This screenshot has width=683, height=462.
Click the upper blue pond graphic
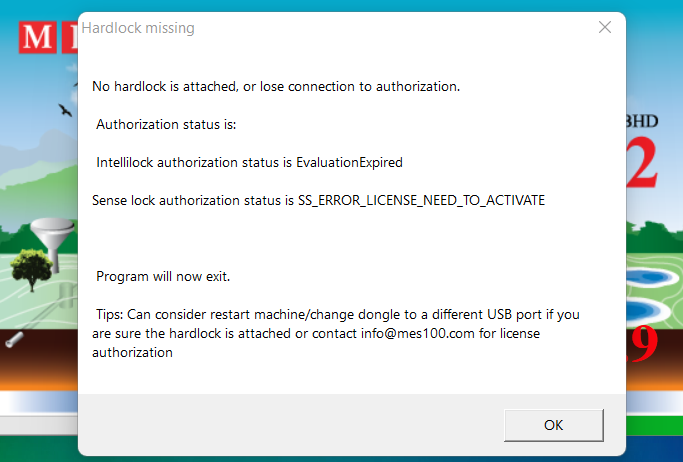pos(652,277)
